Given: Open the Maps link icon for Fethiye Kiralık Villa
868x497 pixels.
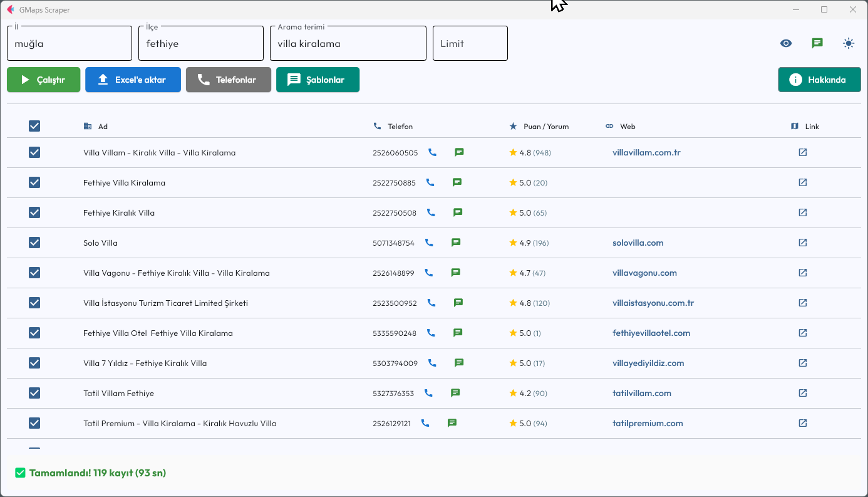Looking at the screenshot, I should tap(802, 212).
